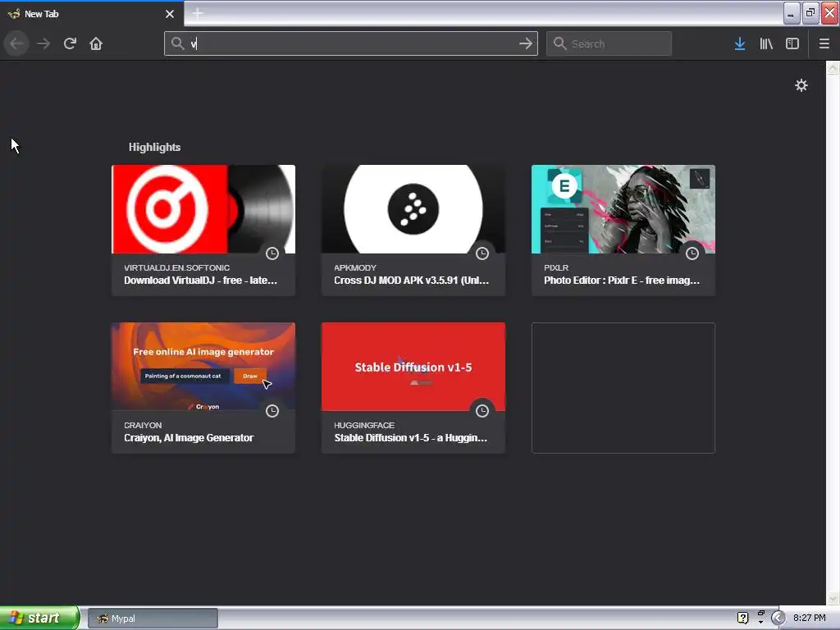This screenshot has height=630, width=840.
Task: Click 'Craiyon, AI Image Generator' title
Action: tap(189, 438)
